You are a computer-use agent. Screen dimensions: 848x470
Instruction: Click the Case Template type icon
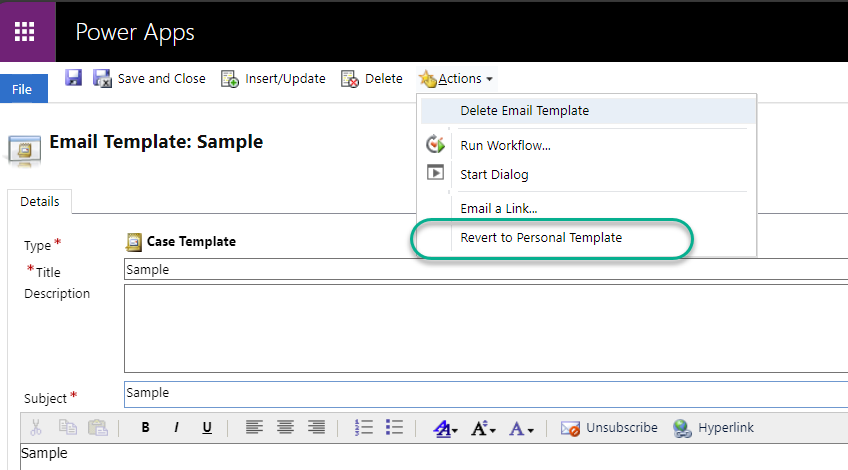pyautogui.click(x=134, y=242)
